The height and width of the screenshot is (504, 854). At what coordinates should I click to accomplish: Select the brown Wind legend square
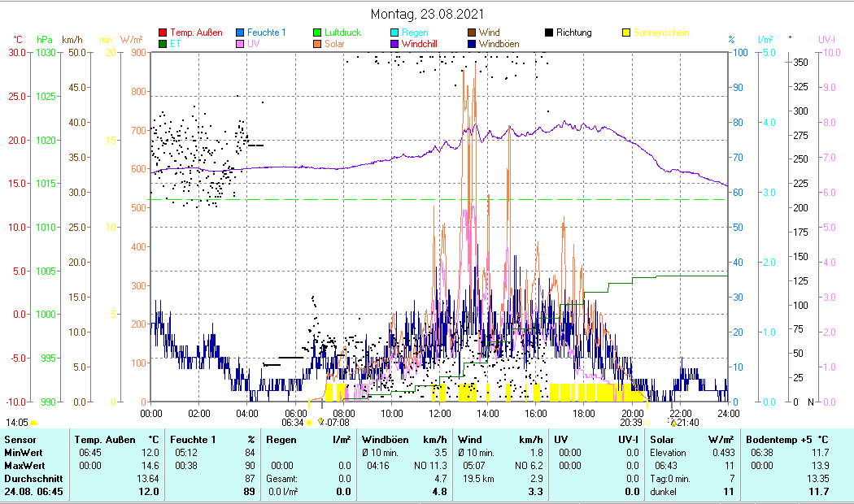coord(473,33)
